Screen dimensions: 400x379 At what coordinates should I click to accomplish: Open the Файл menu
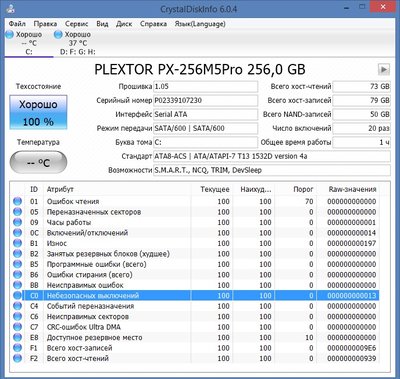(x=17, y=24)
